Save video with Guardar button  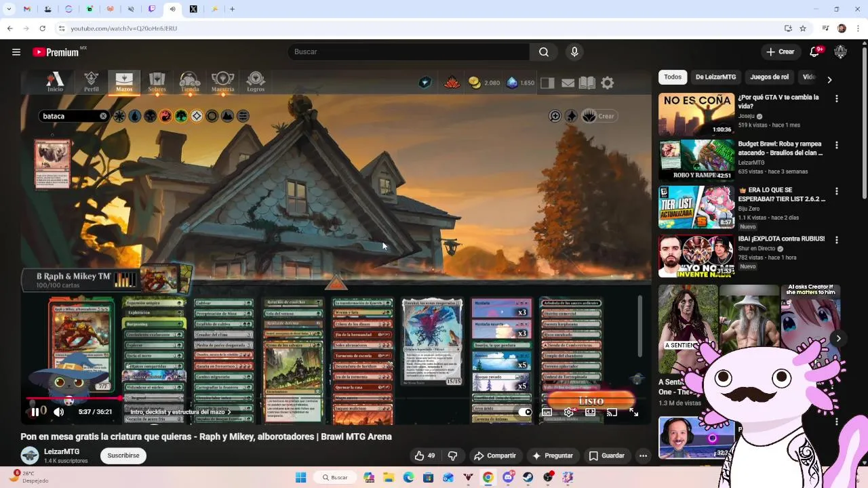pyautogui.click(x=606, y=455)
